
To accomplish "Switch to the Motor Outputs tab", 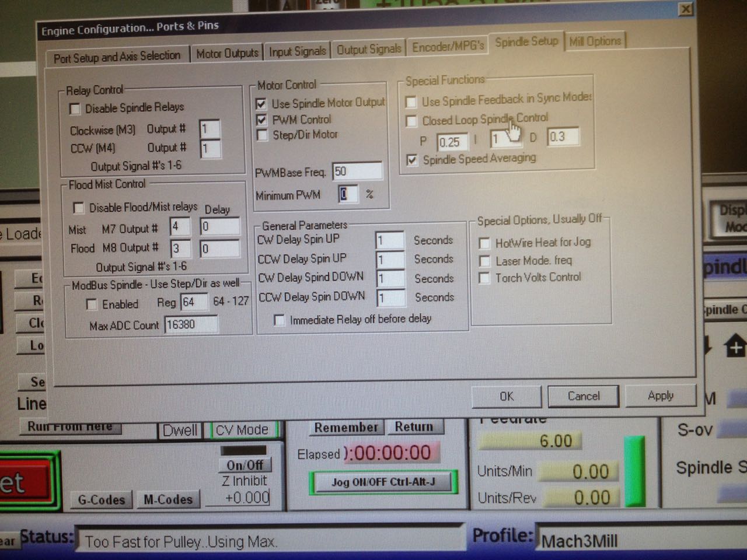I will (x=227, y=54).
